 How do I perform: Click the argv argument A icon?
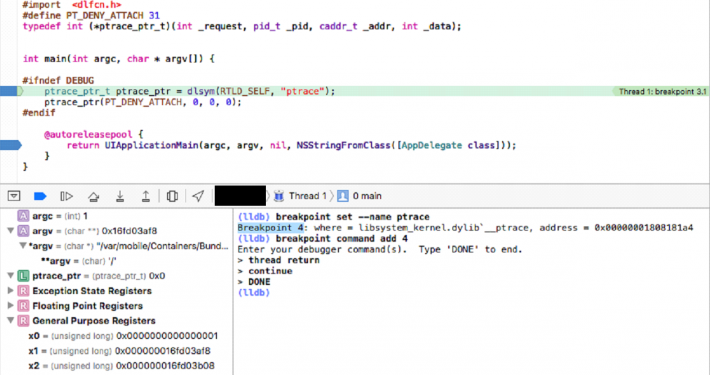(23, 231)
